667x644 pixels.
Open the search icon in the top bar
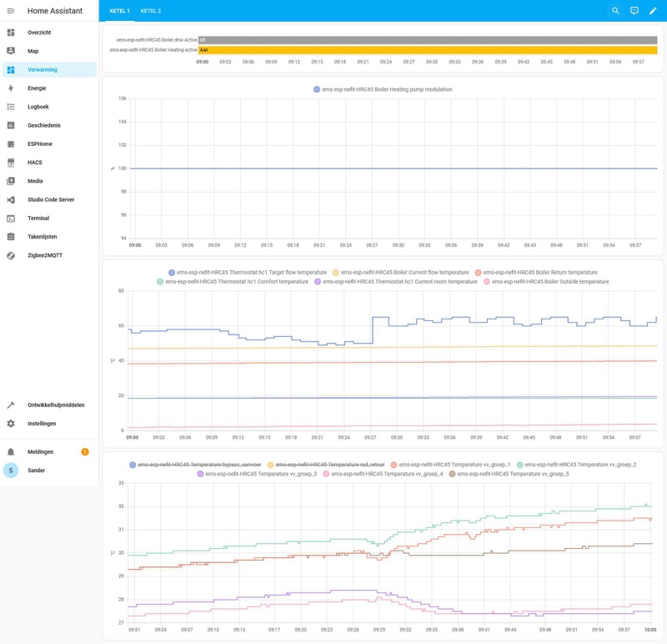tap(615, 11)
